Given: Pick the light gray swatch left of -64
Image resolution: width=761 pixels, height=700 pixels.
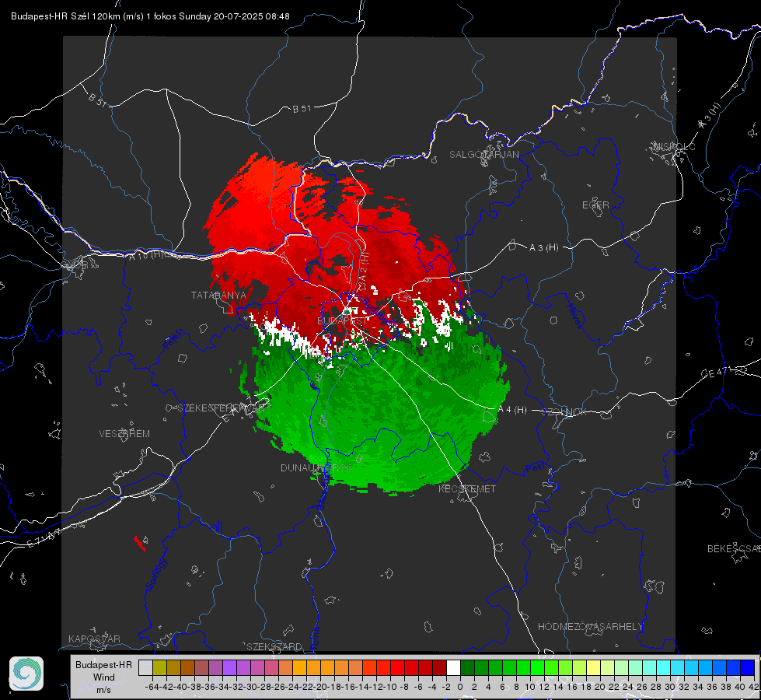Looking at the screenshot, I should [x=145, y=667].
